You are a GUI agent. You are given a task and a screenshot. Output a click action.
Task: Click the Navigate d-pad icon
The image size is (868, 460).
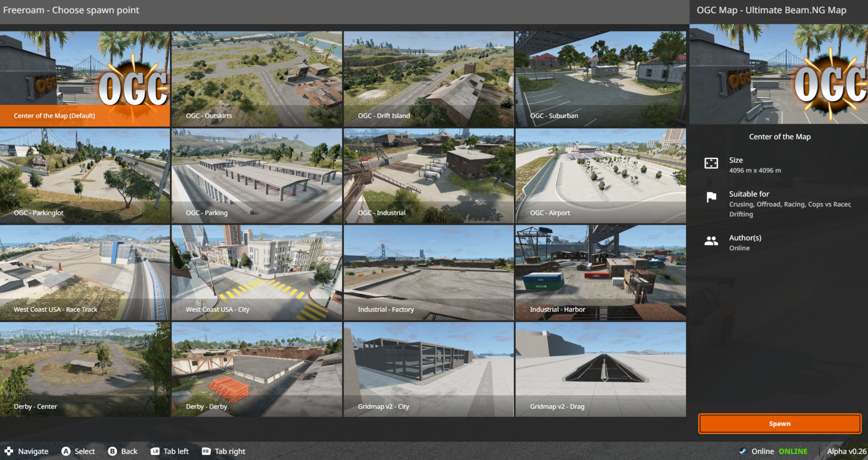pyautogui.click(x=9, y=451)
